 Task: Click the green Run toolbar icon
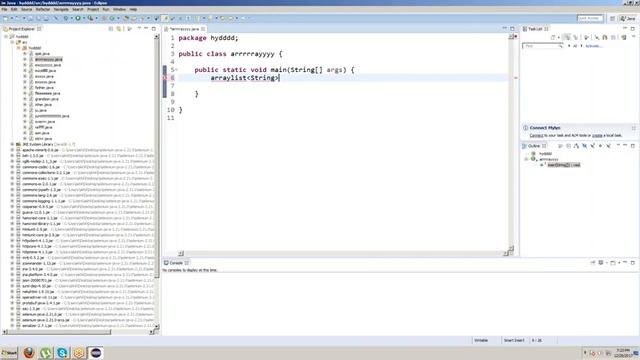(x=78, y=18)
